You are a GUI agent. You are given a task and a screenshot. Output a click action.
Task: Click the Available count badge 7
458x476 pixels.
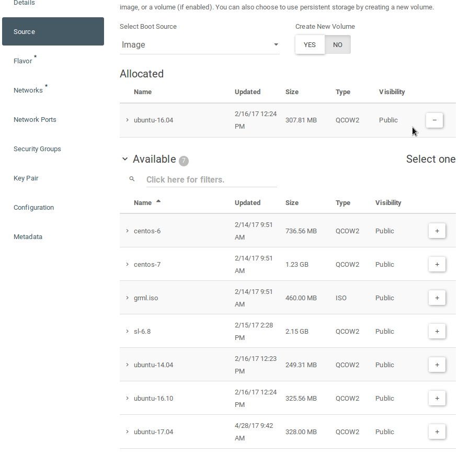click(184, 161)
